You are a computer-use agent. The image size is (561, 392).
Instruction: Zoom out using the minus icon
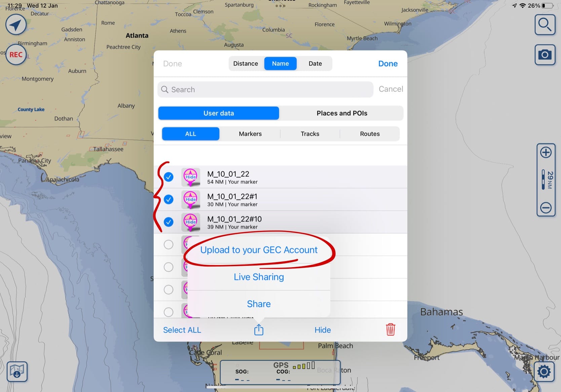coord(546,208)
